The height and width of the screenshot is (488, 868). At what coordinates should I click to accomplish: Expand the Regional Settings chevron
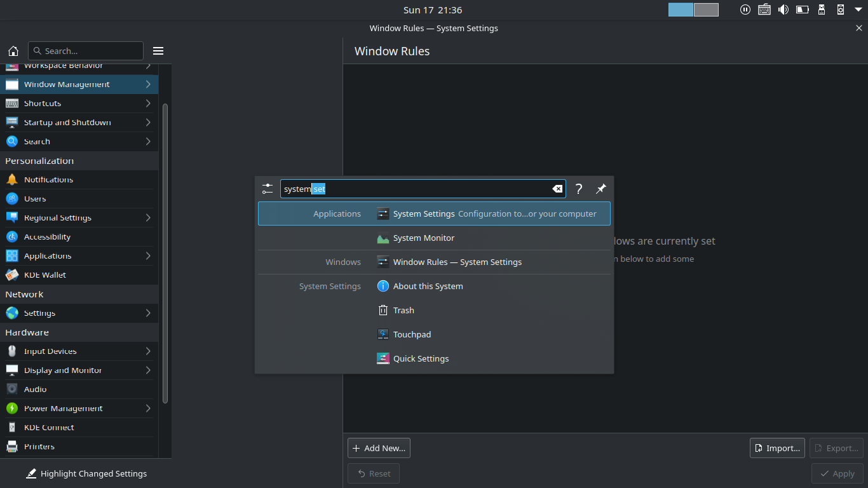[x=148, y=218]
